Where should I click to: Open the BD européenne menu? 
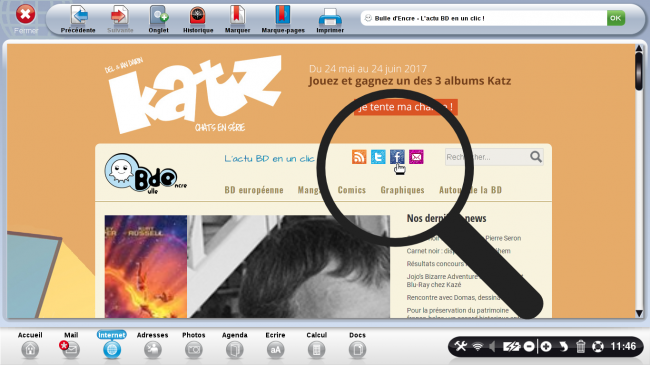(254, 190)
